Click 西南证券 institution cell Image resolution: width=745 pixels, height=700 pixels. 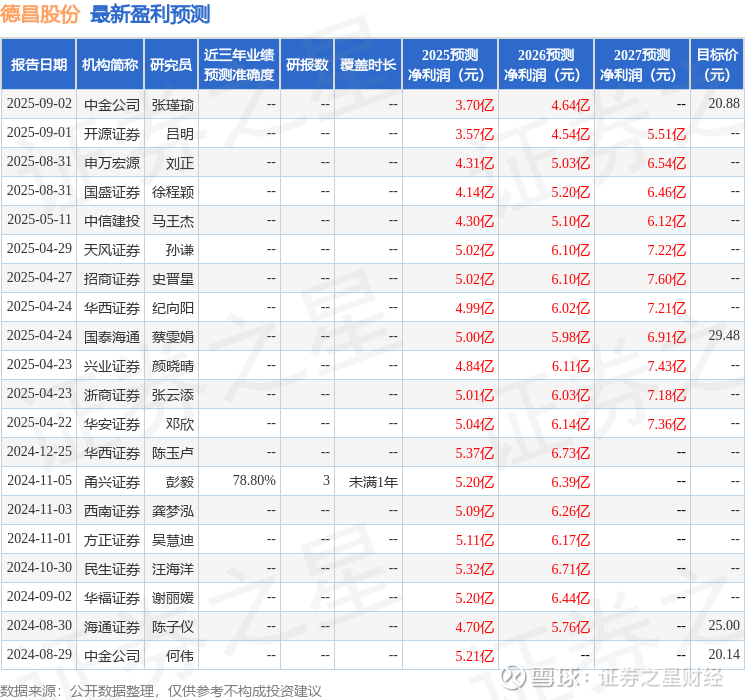point(112,511)
